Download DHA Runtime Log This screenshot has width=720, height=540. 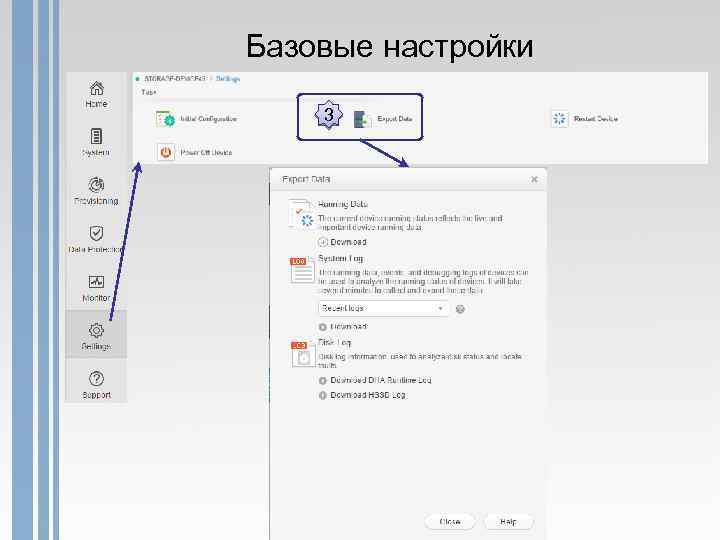coord(375,380)
